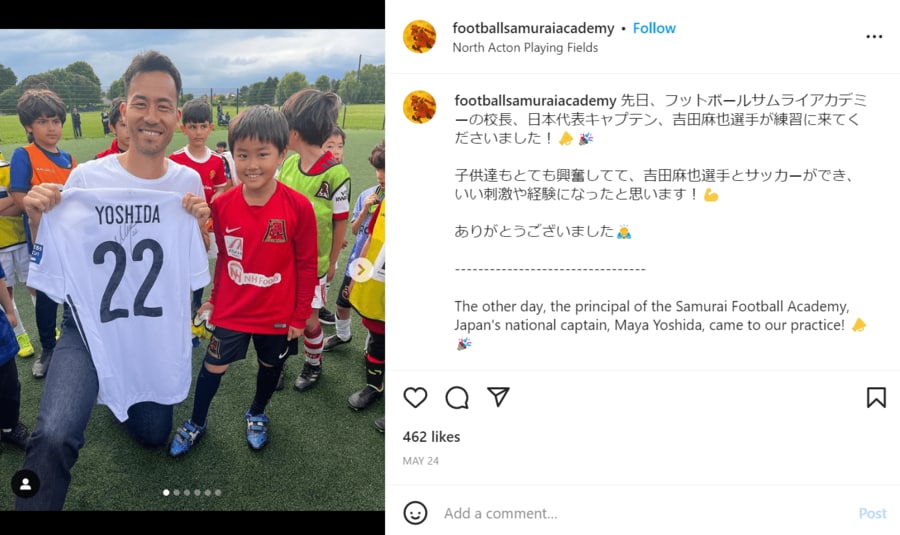Click the Post comment button
The width and height of the screenshot is (900, 535).
point(872,513)
